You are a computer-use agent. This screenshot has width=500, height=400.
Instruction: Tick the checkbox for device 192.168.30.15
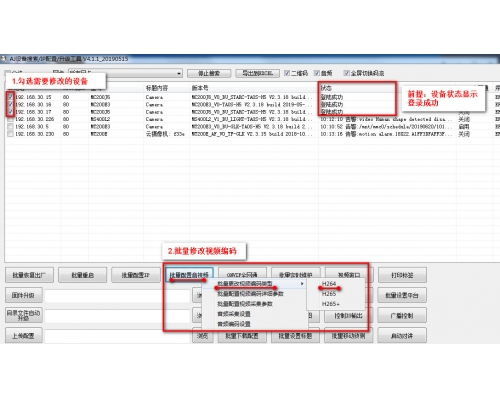coord(10,97)
